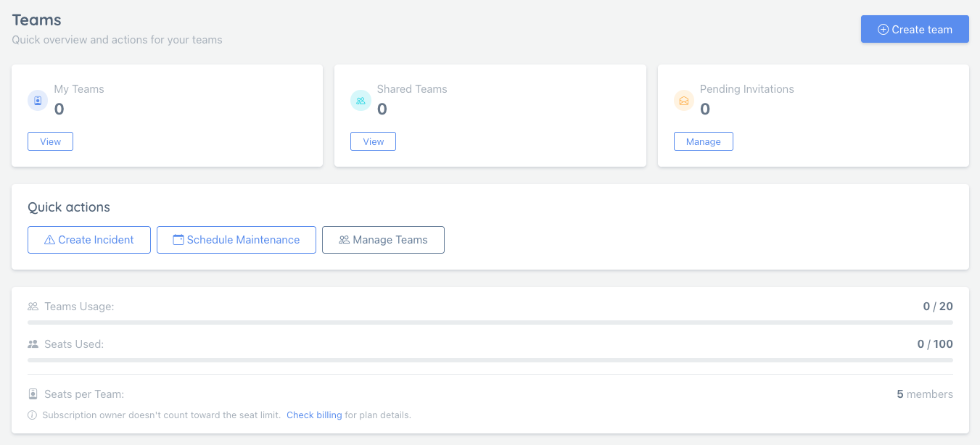
Task: Manage pending invitations
Action: point(703,141)
